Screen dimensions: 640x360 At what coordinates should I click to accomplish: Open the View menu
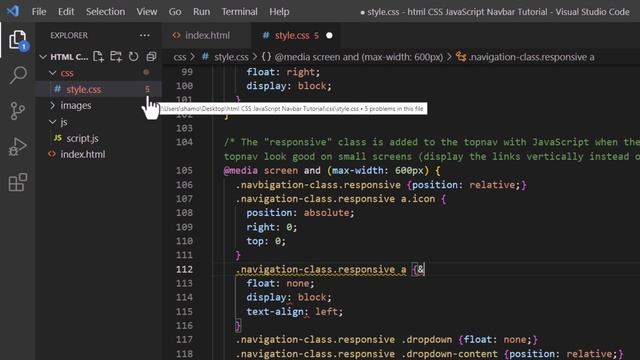pyautogui.click(x=147, y=12)
